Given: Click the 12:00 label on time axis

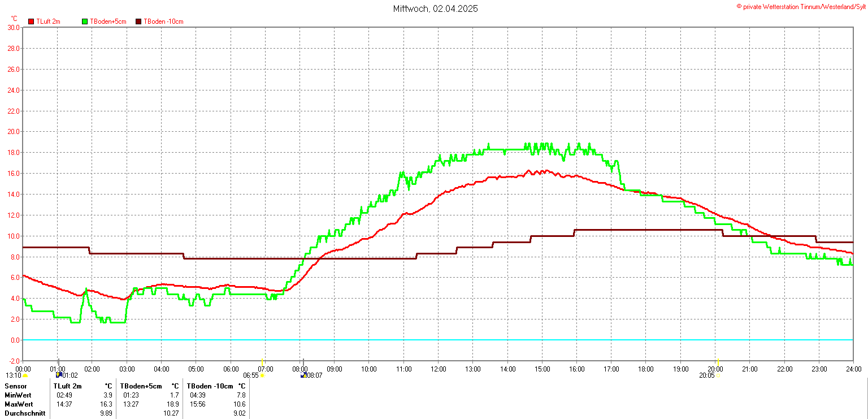Looking at the screenshot, I should [438, 369].
